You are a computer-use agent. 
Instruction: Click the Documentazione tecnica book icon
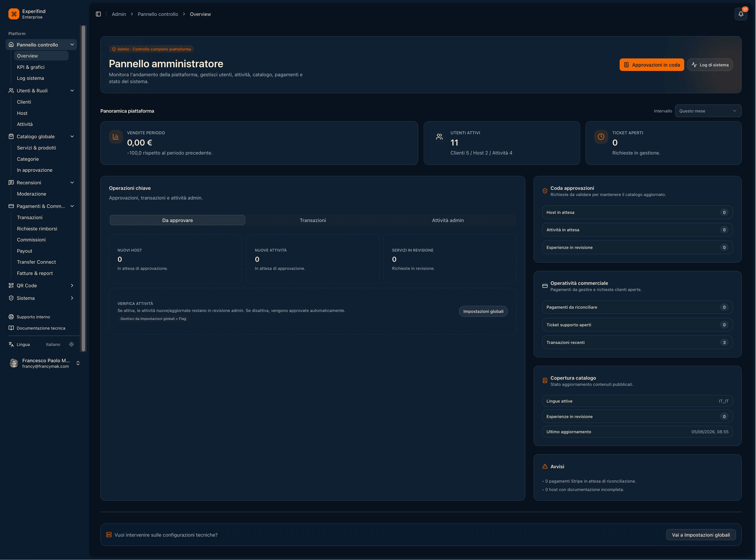(x=11, y=328)
